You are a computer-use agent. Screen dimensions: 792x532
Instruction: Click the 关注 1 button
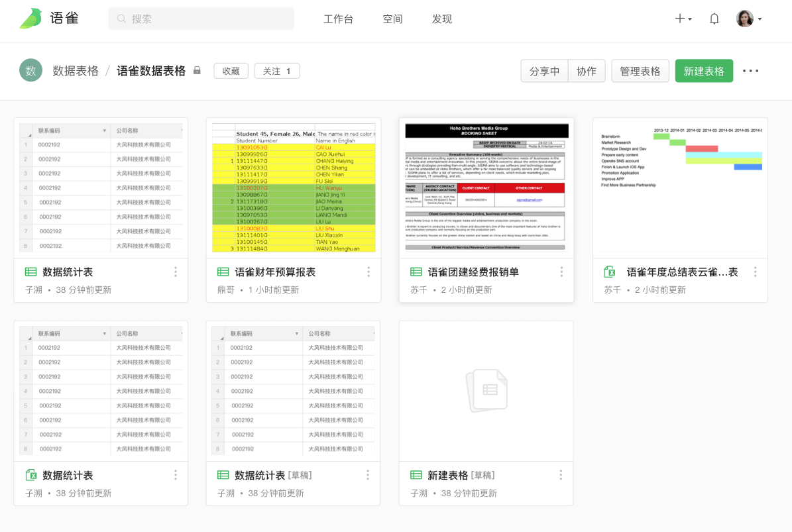277,71
